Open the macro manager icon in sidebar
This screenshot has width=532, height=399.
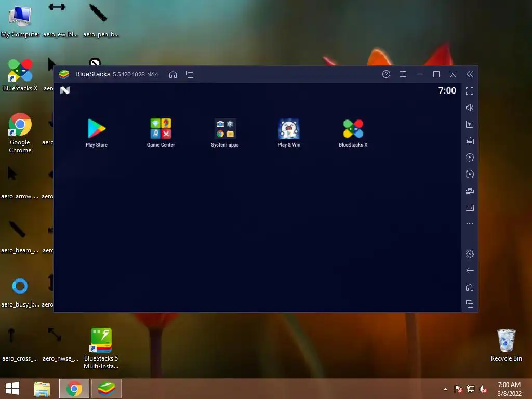pos(470,191)
